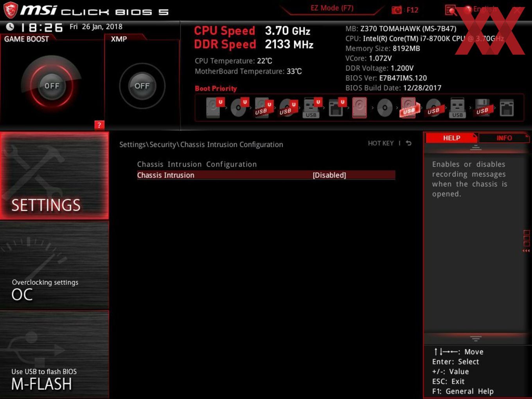The image size is (532, 399).
Task: Click the clock icon beside the time
Action: pos(10,27)
